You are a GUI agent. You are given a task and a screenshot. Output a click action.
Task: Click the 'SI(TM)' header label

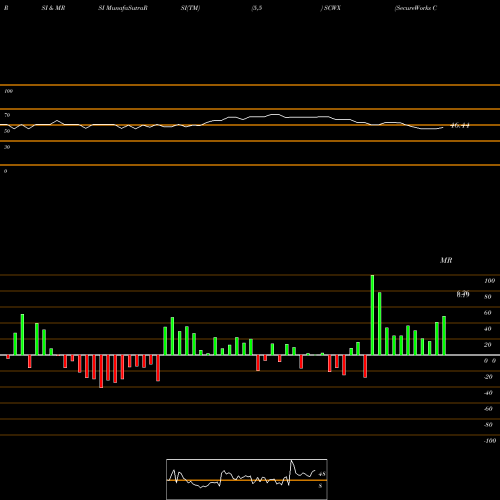pyautogui.click(x=190, y=8)
